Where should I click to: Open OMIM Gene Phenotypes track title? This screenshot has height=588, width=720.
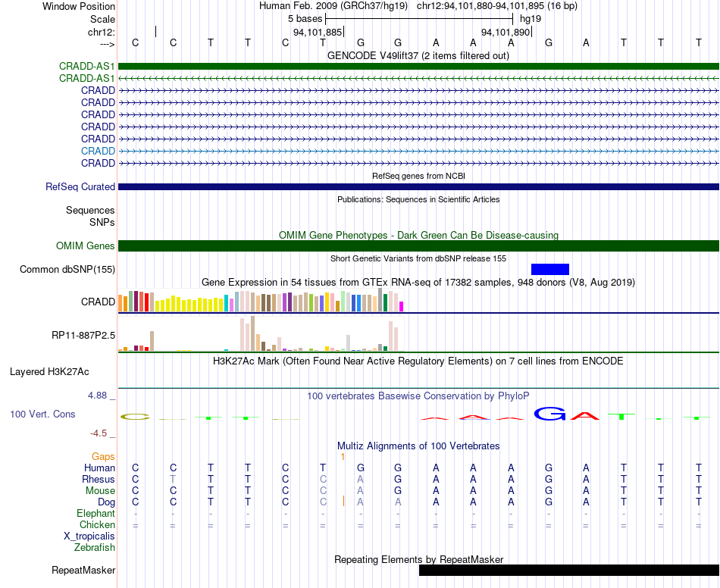tap(418, 235)
